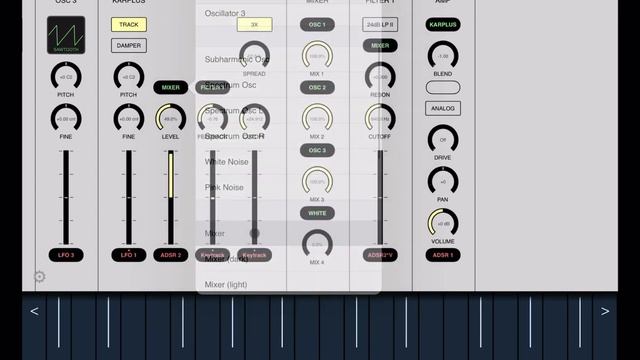Image resolution: width=640 pixels, height=360 pixels.
Task: Open the MIXER source pill above LEVEL
Action: (x=171, y=87)
